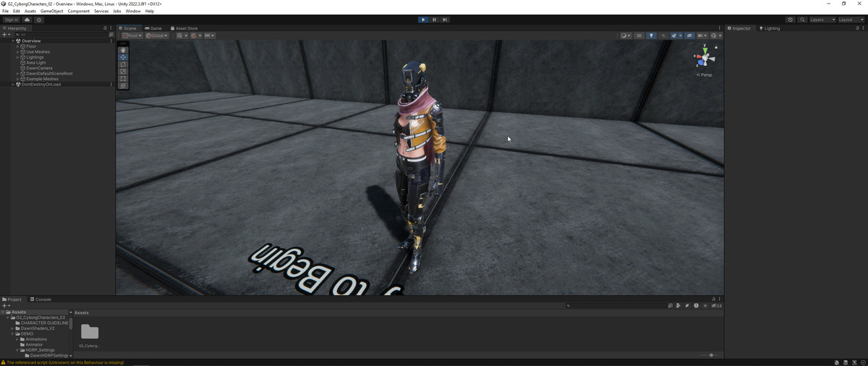
Task: Switch to the Game tab
Action: [x=153, y=28]
